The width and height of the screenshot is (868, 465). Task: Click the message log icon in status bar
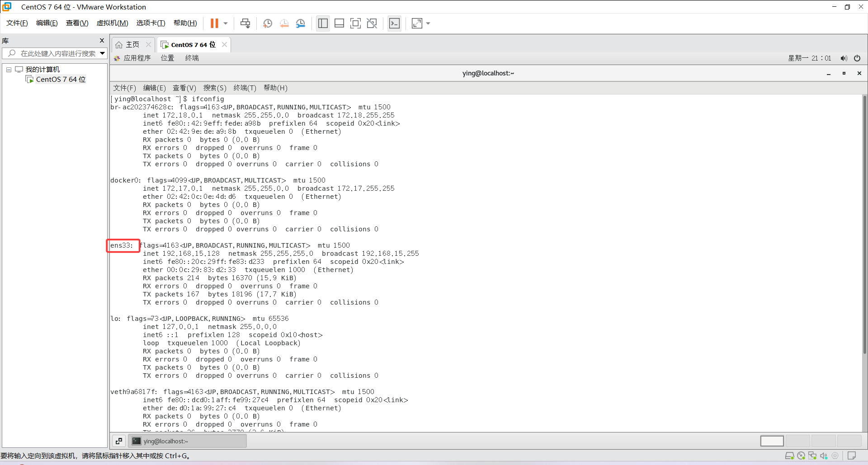(x=852, y=456)
